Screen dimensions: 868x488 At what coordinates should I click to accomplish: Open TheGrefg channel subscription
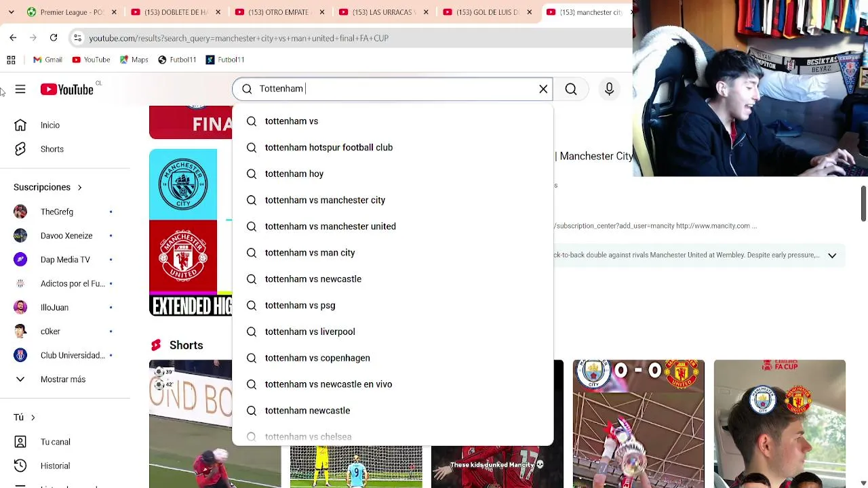[66, 211]
